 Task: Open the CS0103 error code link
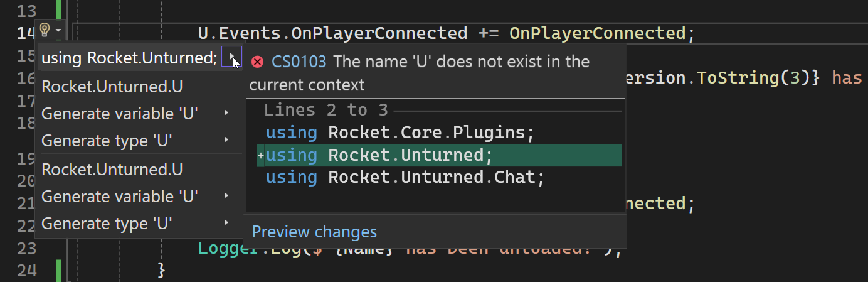click(299, 62)
